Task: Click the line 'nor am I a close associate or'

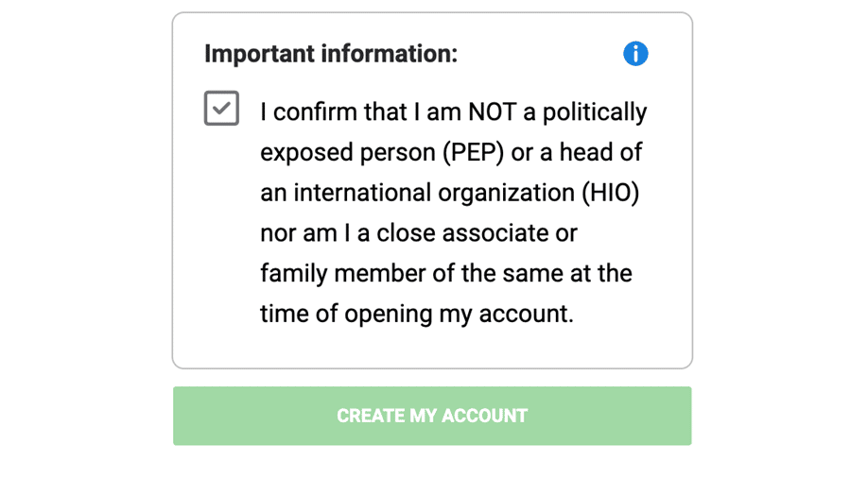Action: (419, 233)
